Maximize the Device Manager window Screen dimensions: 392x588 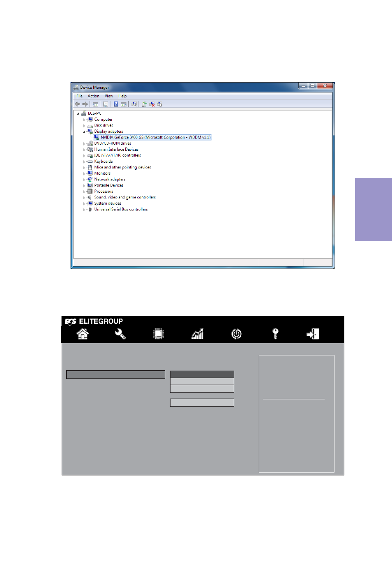pos(312,86)
